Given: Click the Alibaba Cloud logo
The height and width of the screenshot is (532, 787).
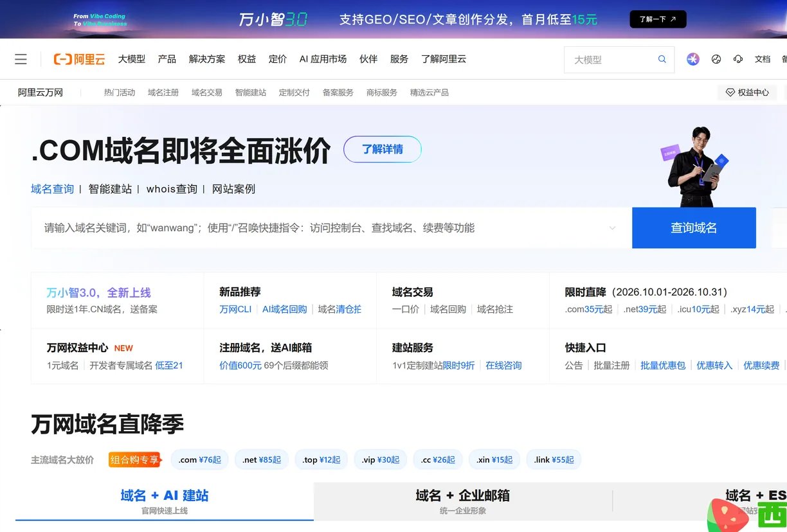Looking at the screenshot, I should (79, 59).
